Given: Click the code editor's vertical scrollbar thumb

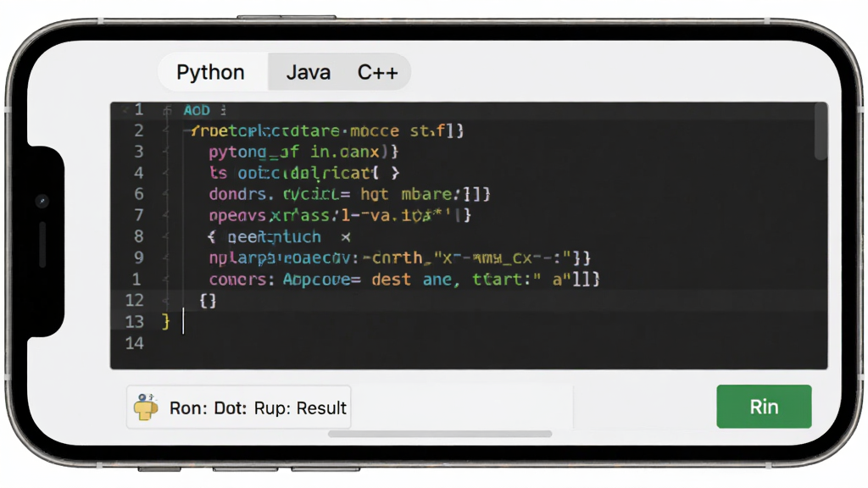Looking at the screenshot, I should pos(821,132).
